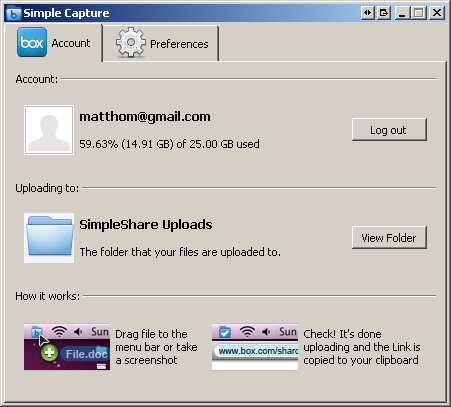Click the user avatar placeholder image
The width and height of the screenshot is (451, 407).
tap(49, 130)
